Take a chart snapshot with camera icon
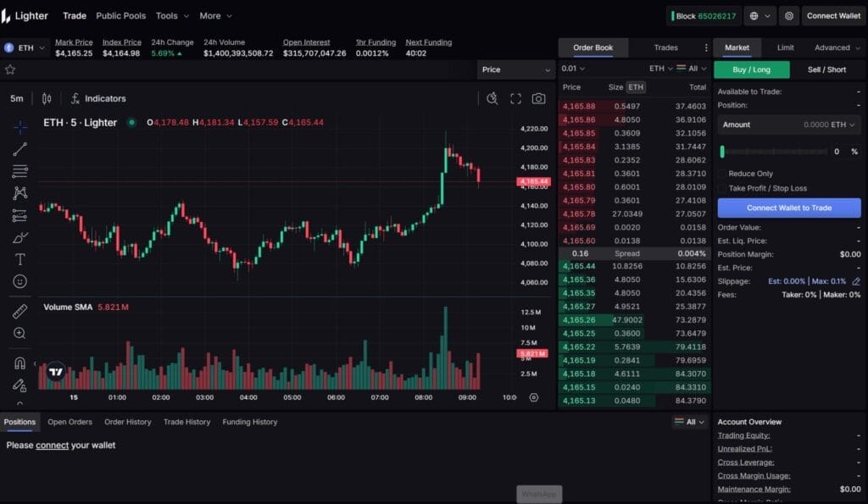 click(x=538, y=98)
